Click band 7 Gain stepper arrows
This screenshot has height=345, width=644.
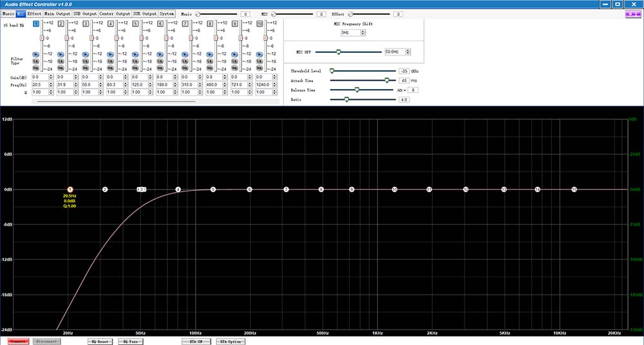coord(200,77)
